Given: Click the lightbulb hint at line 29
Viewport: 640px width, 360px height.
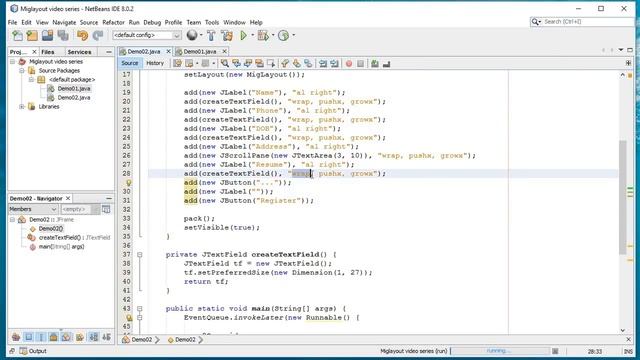Looking at the screenshot, I should (128, 183).
